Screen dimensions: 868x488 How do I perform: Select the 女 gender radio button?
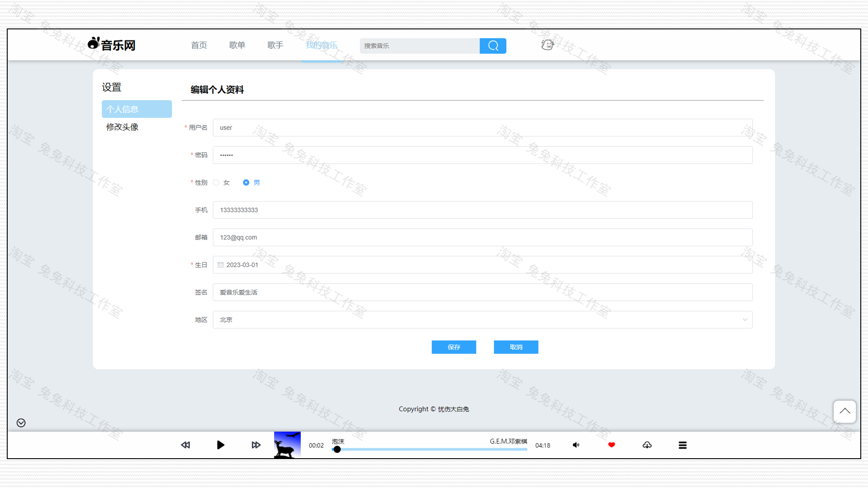[216, 183]
